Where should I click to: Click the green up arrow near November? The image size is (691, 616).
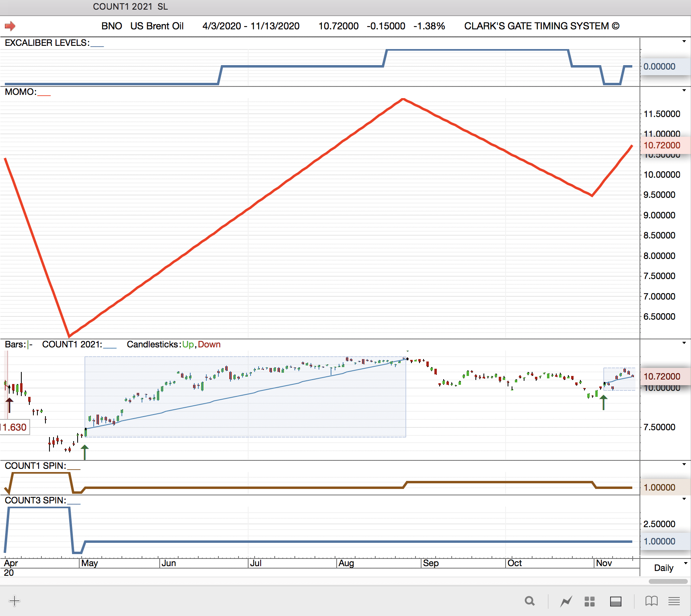(603, 402)
